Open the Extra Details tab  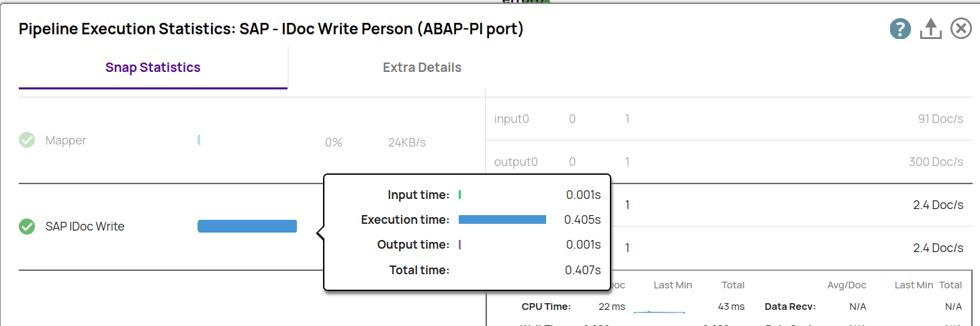[422, 68]
